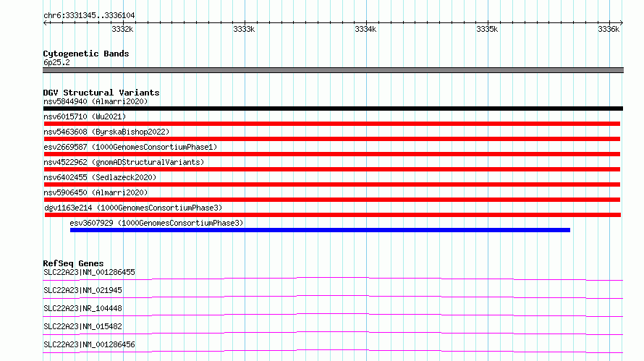Click the red nsv5463608 variant bar
Screen dimensions: 644x361
pyautogui.click(x=332, y=139)
